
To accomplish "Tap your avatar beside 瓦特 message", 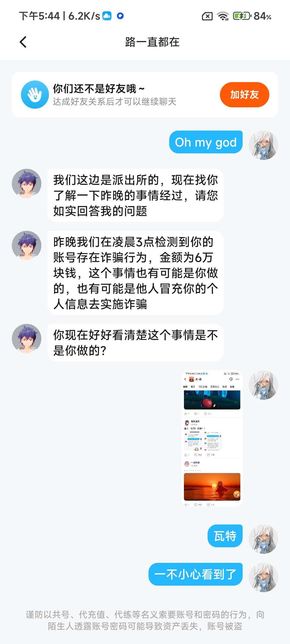I will pyautogui.click(x=263, y=539).
